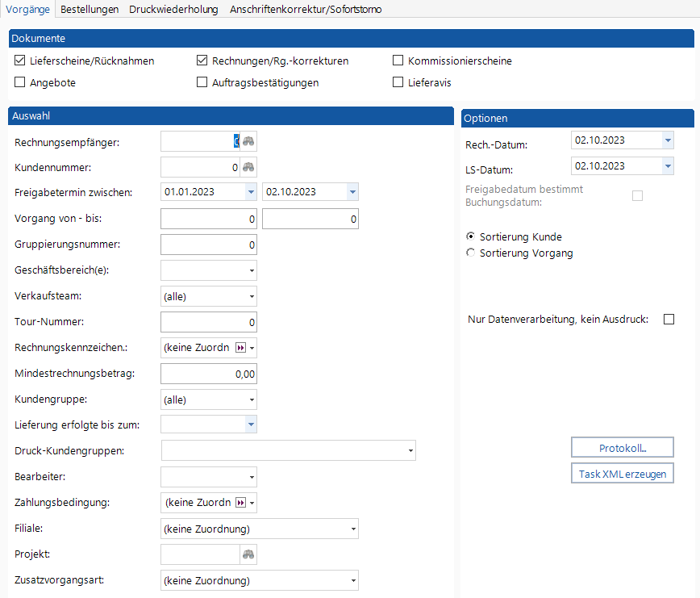700x598 pixels.
Task: Switch to Vorgänge tab
Action: pyautogui.click(x=27, y=9)
